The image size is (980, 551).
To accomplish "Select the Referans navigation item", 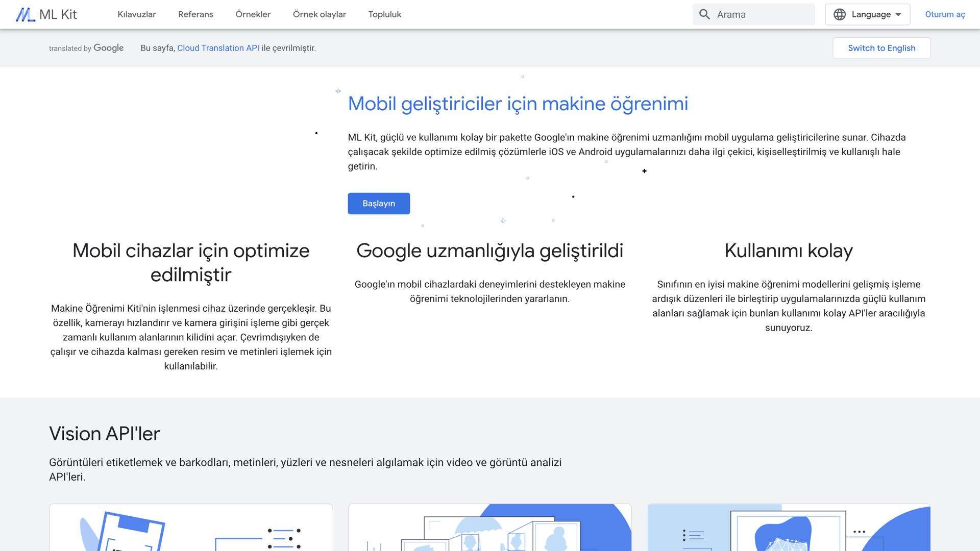I will pos(195,14).
